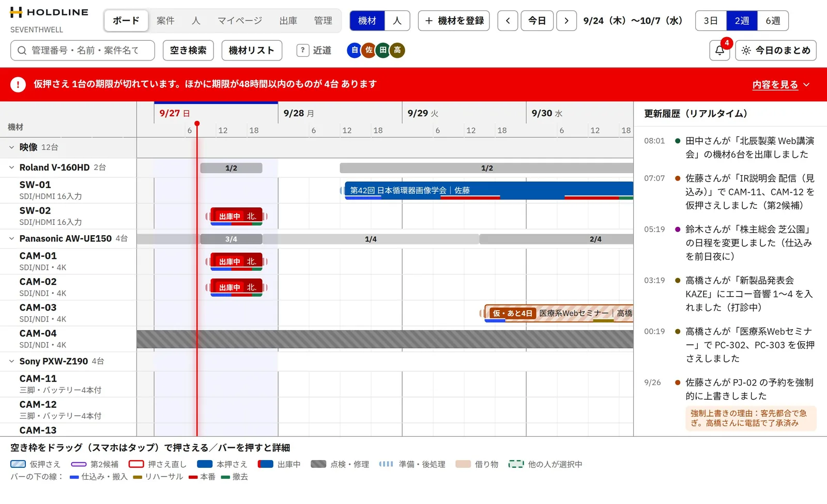The width and height of the screenshot is (827, 504).
Task: Open the 機材リスト button
Action: [x=252, y=51]
